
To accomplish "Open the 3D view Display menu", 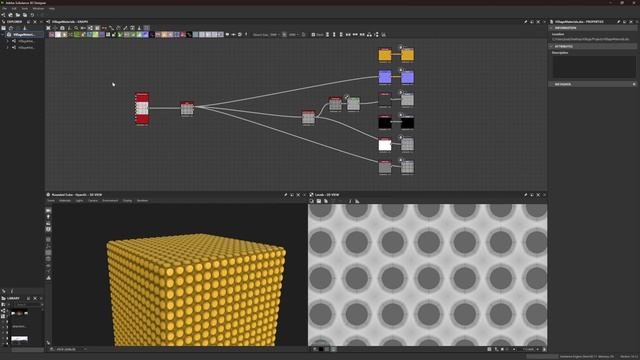I will tap(127, 201).
